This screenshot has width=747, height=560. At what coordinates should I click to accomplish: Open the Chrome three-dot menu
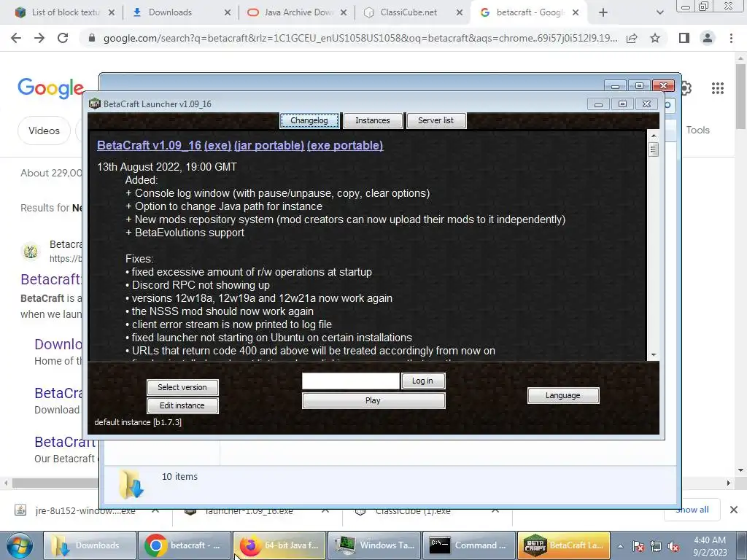731,38
